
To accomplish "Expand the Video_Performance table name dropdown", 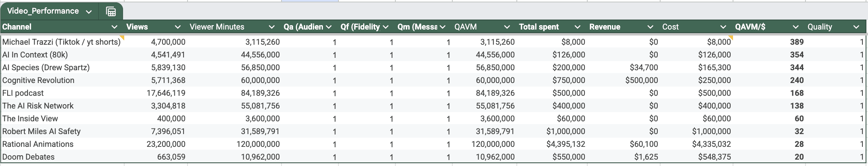I will point(89,12).
